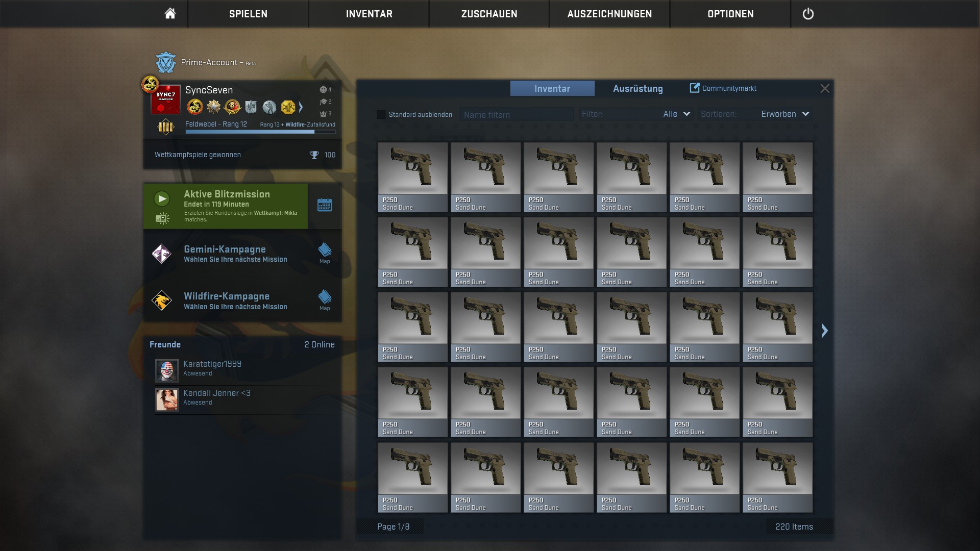Click the rank XP progress bar

click(x=260, y=132)
